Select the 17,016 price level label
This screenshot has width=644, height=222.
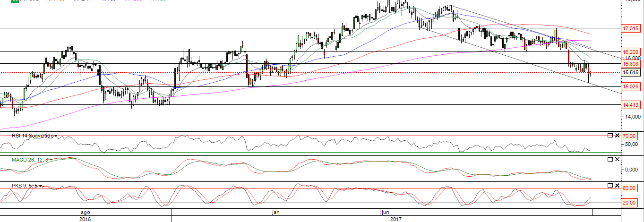tap(631, 29)
